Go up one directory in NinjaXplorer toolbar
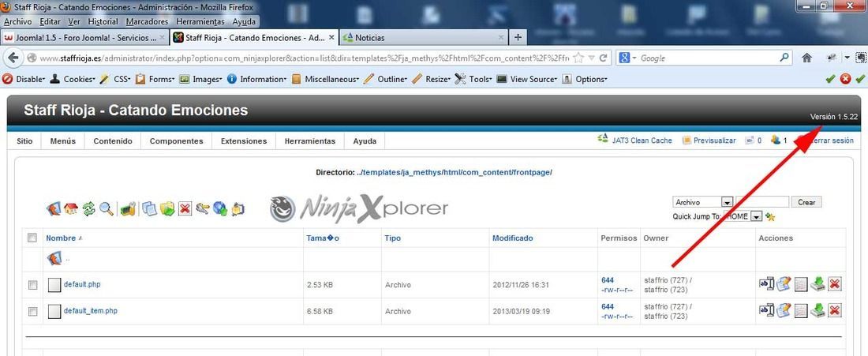Screen dimensions: 868x356 coord(53,208)
